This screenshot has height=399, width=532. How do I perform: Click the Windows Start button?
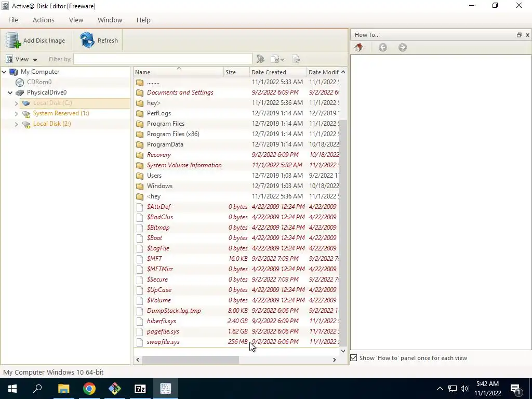tap(12, 389)
